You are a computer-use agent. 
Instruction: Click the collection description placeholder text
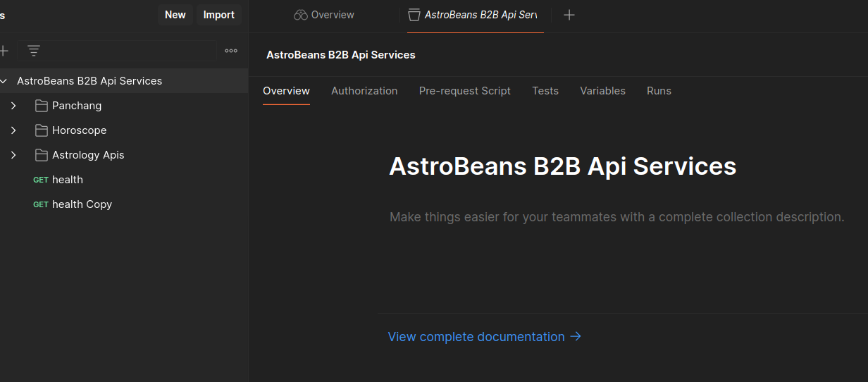pos(616,217)
